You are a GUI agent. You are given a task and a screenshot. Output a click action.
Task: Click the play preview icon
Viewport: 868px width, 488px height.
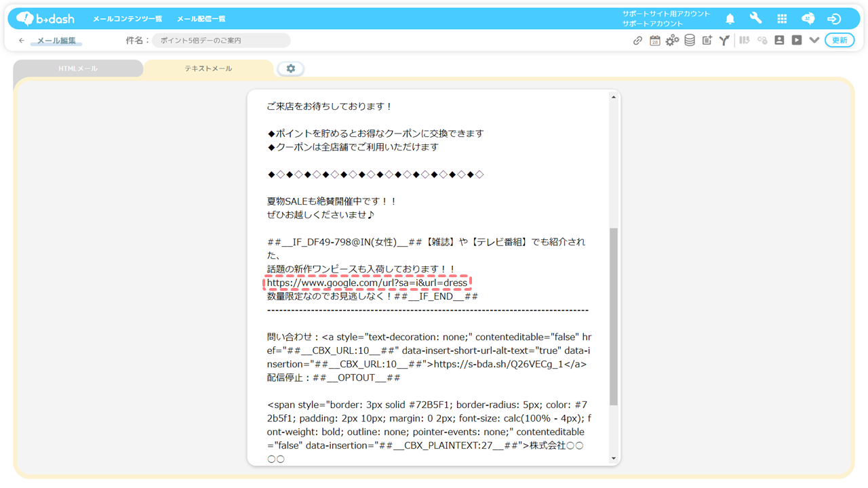[797, 41]
